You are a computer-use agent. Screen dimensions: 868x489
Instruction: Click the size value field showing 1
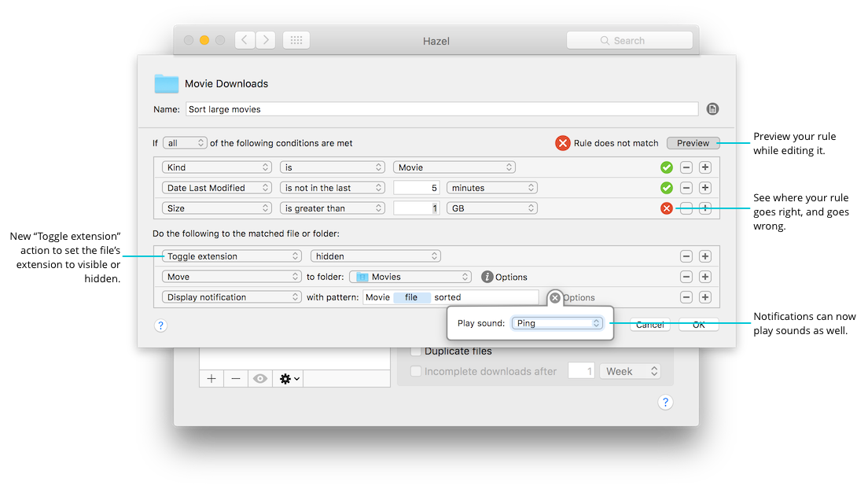pyautogui.click(x=416, y=208)
